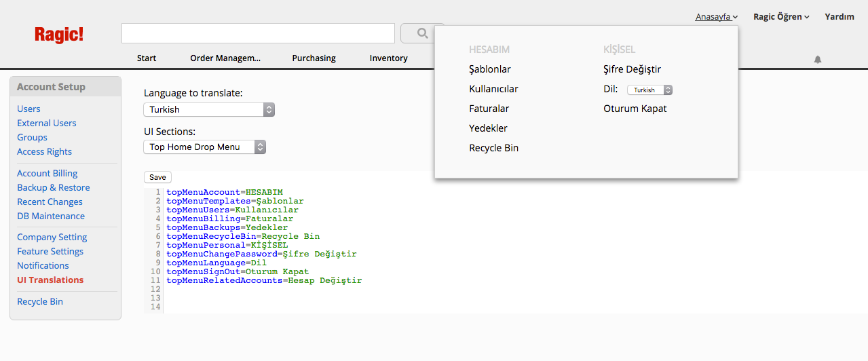Switch to the Purchasing tab

coord(314,58)
